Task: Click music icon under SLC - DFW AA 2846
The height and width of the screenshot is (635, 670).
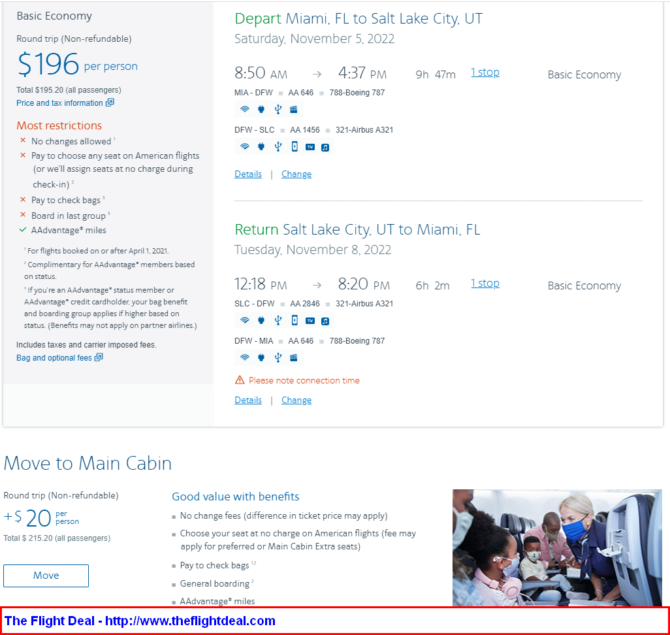Action: pos(325,321)
